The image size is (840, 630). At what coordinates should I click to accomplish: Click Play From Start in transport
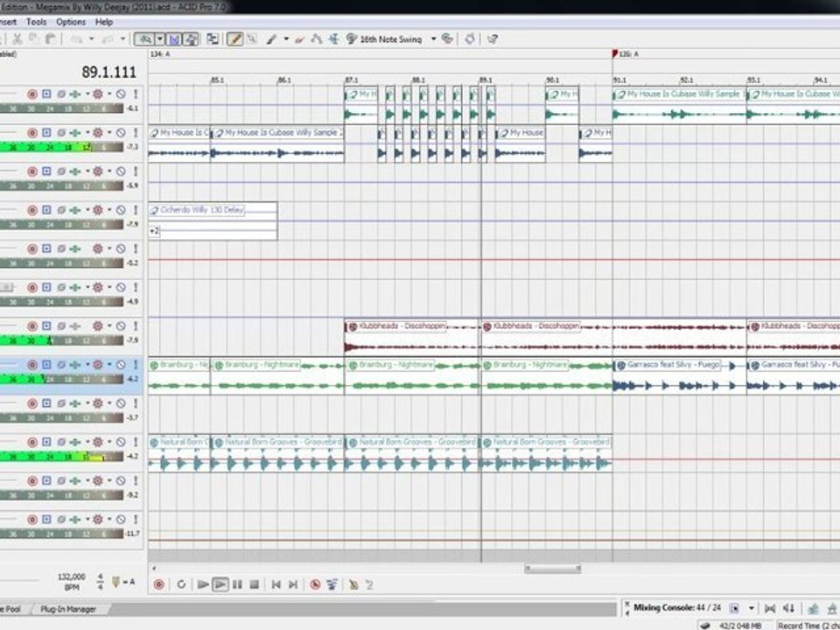[203, 584]
